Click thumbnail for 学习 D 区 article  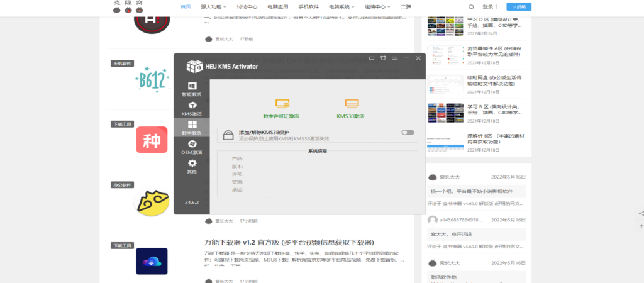(445, 26)
